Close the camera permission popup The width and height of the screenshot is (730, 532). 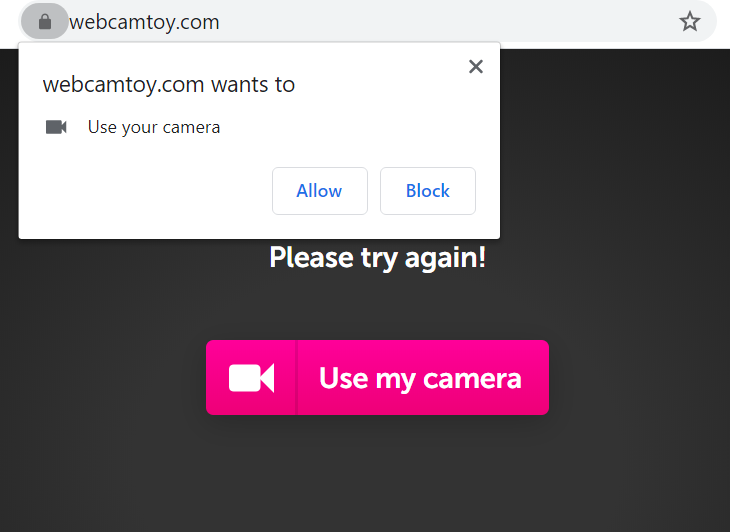(476, 67)
